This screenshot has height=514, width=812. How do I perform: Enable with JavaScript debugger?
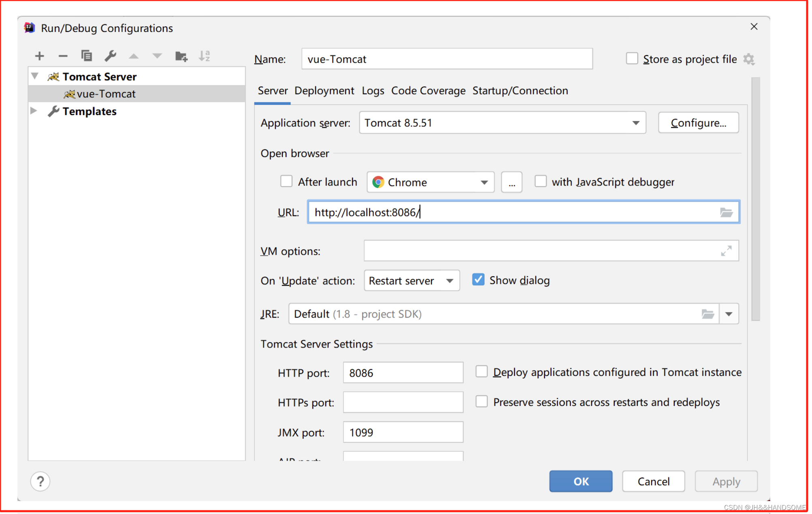540,181
